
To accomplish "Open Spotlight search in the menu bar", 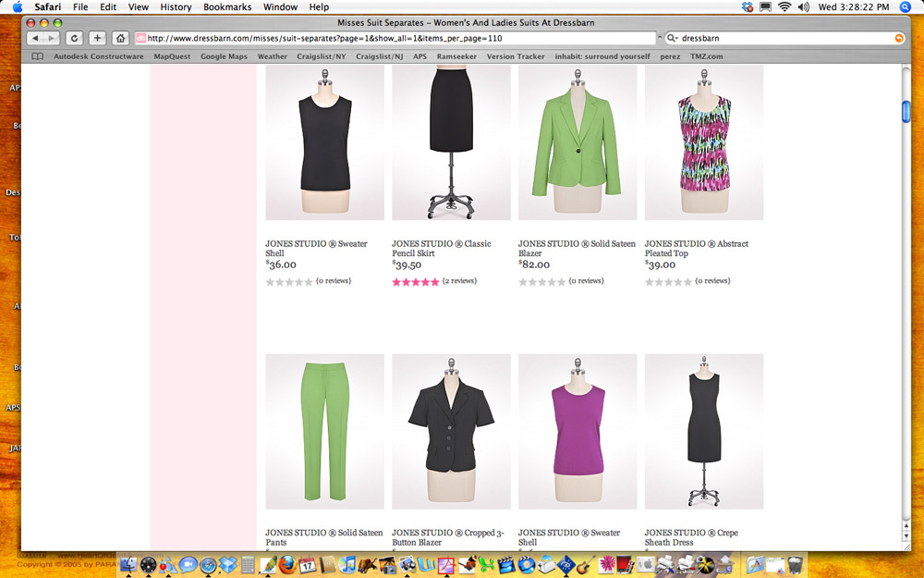I will click(x=906, y=7).
